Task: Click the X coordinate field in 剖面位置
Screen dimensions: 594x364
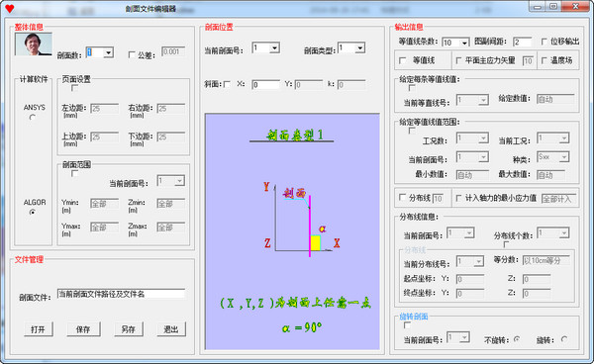Action: point(266,85)
